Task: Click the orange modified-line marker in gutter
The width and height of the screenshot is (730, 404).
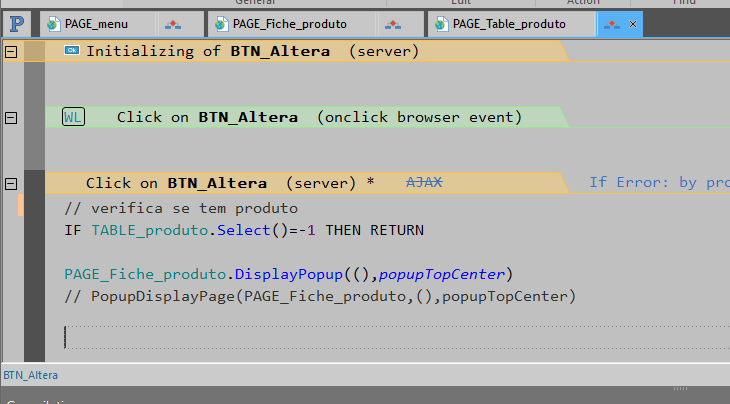Action: pyautogui.click(x=20, y=205)
